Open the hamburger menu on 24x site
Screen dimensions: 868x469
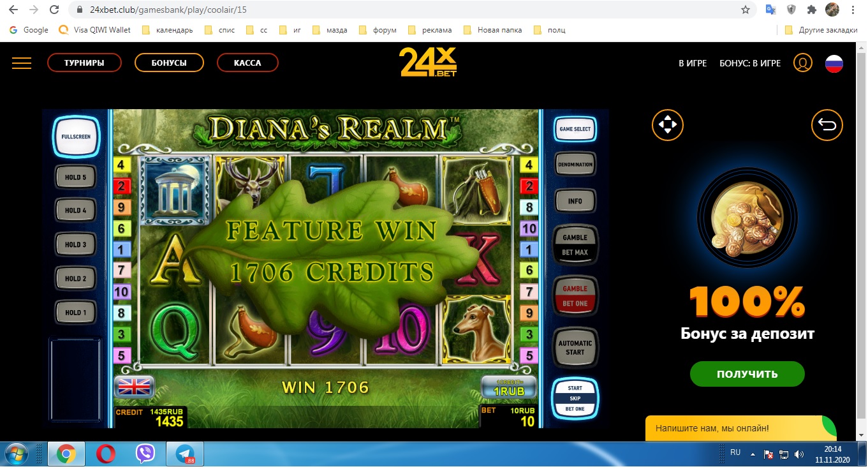(x=22, y=63)
